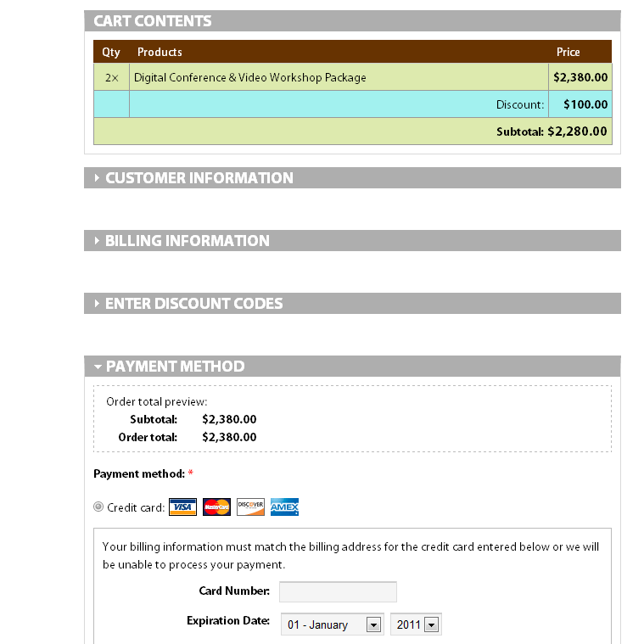
Task: Click the Discover card icon
Action: (x=250, y=507)
